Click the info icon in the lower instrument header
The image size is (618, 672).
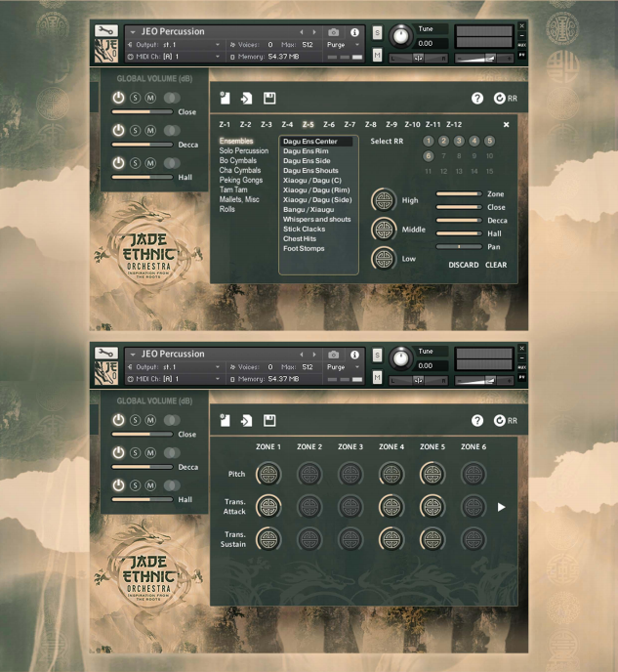354,355
